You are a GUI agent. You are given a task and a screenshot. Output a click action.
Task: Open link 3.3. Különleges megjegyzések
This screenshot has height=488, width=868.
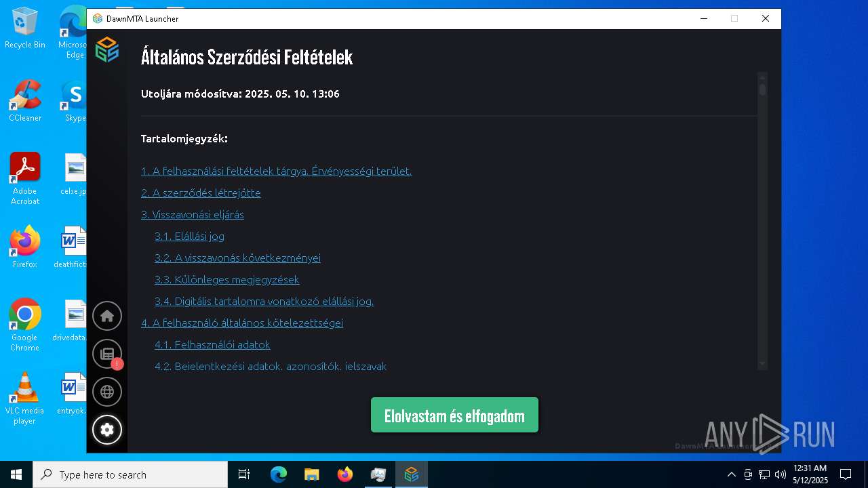pos(226,279)
